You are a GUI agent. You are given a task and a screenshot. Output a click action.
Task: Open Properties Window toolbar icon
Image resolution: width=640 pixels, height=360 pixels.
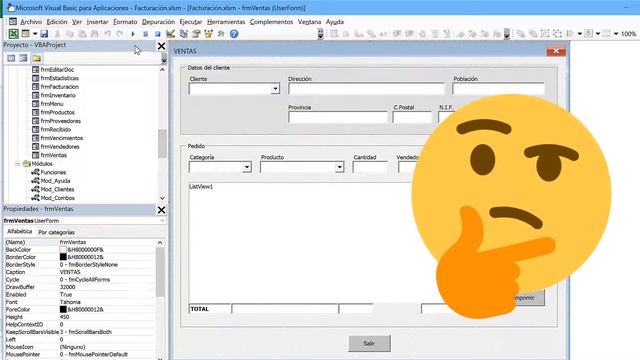(x=196, y=34)
